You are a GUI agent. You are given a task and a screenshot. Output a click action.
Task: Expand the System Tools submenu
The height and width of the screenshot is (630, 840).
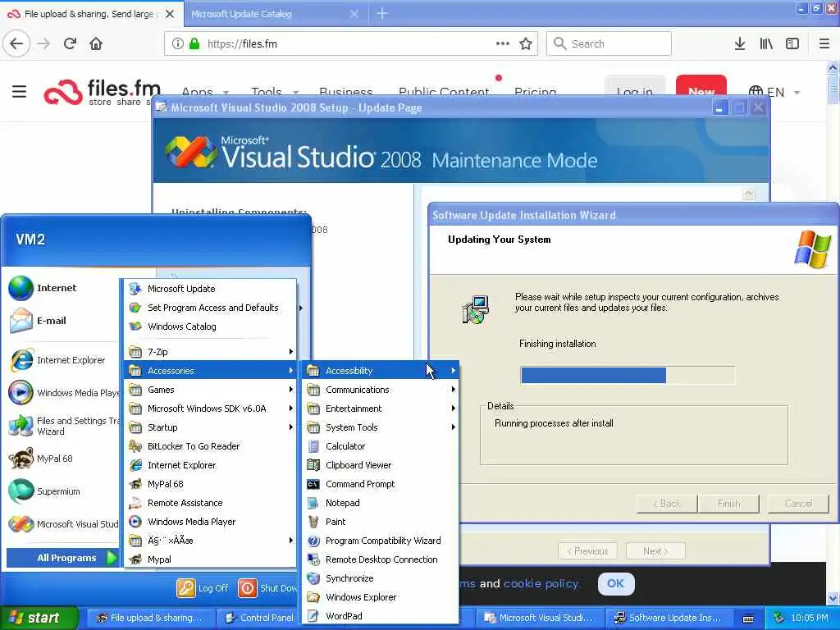pos(381,427)
